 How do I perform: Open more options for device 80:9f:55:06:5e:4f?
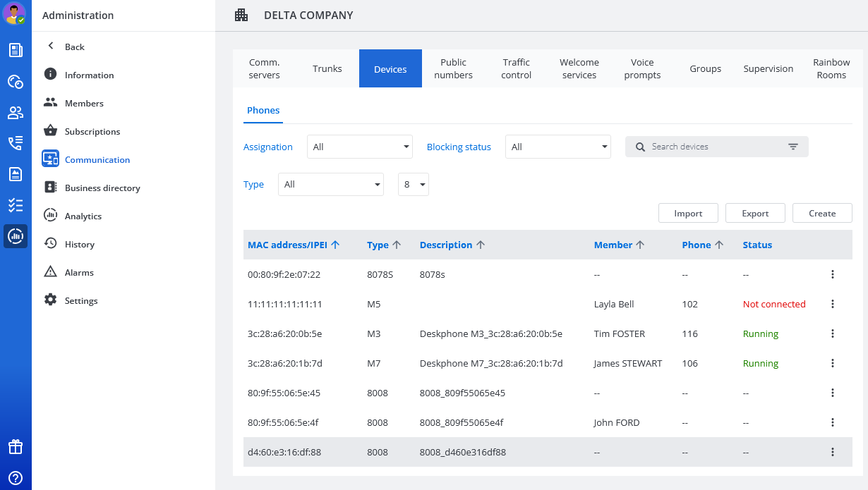pos(833,422)
